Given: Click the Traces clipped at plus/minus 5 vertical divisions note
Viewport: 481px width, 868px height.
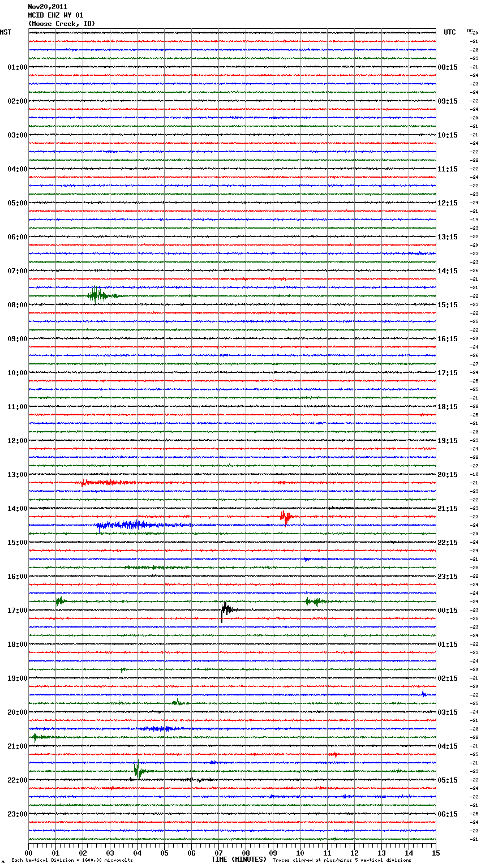Looking at the screenshot, I should pyautogui.click(x=342, y=860).
